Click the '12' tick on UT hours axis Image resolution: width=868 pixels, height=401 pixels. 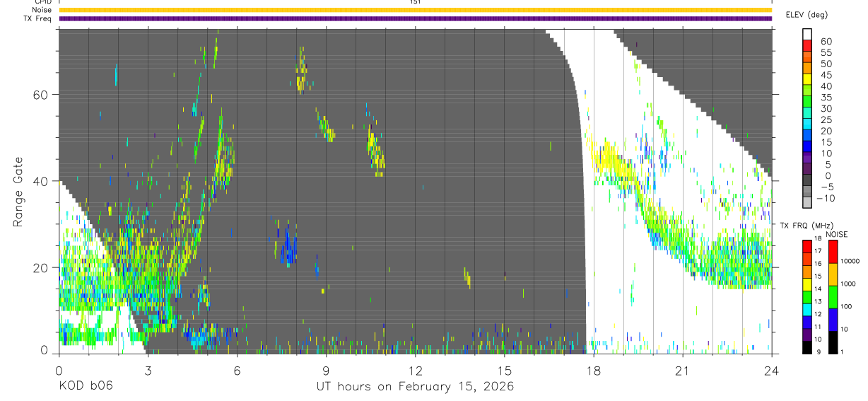[x=415, y=371]
